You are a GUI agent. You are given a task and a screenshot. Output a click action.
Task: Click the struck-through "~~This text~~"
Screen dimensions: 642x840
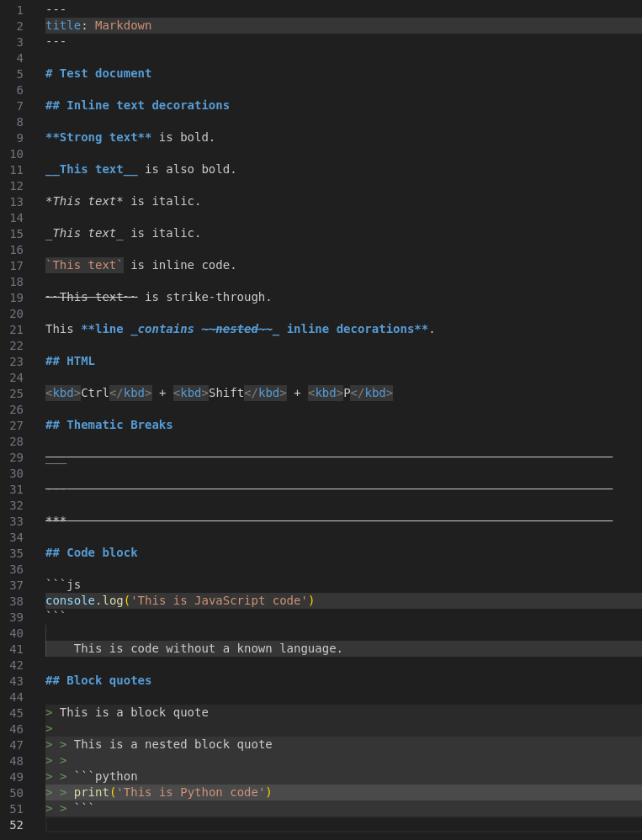click(x=92, y=298)
